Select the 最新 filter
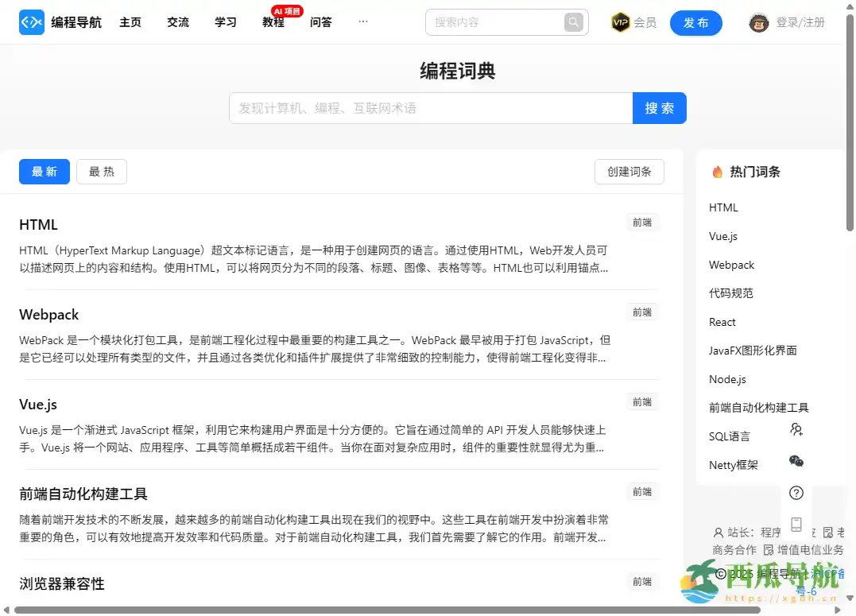The image size is (856, 616). pos(44,172)
